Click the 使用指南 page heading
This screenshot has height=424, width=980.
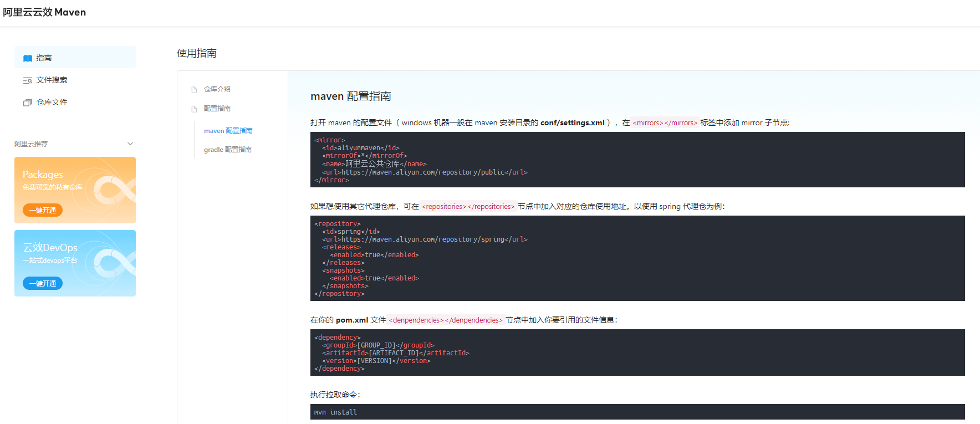[x=197, y=53]
